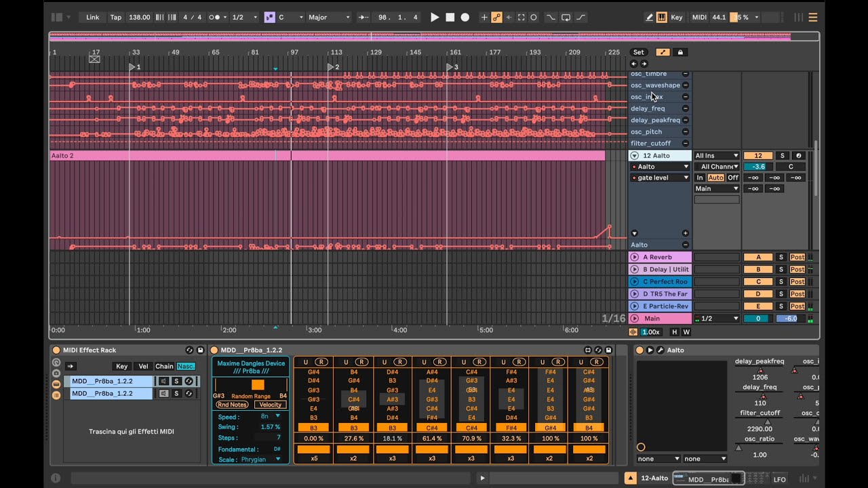Open the Scale Phrygian dropdown
Image resolution: width=868 pixels, height=488 pixels.
tap(261, 460)
